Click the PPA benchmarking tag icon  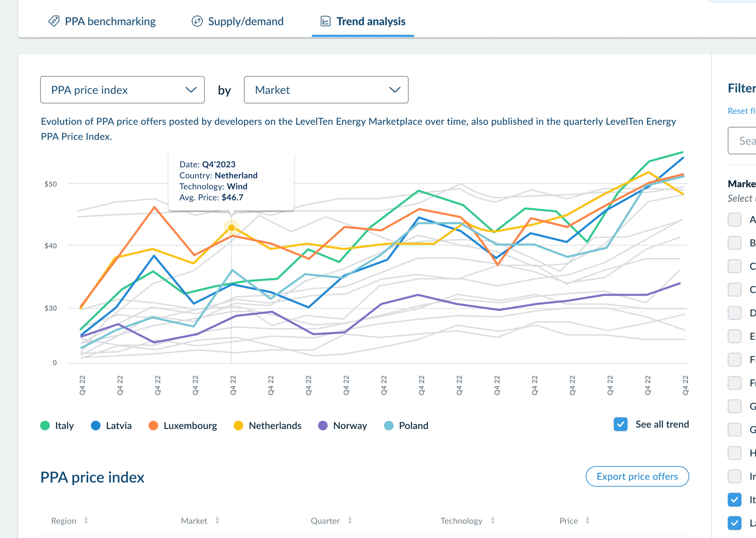54,21
